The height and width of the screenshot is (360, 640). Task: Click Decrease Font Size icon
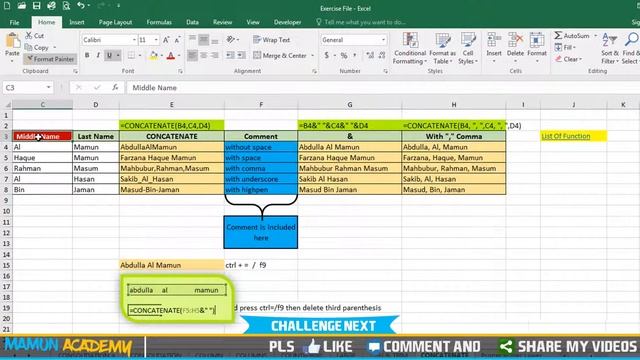(x=177, y=40)
